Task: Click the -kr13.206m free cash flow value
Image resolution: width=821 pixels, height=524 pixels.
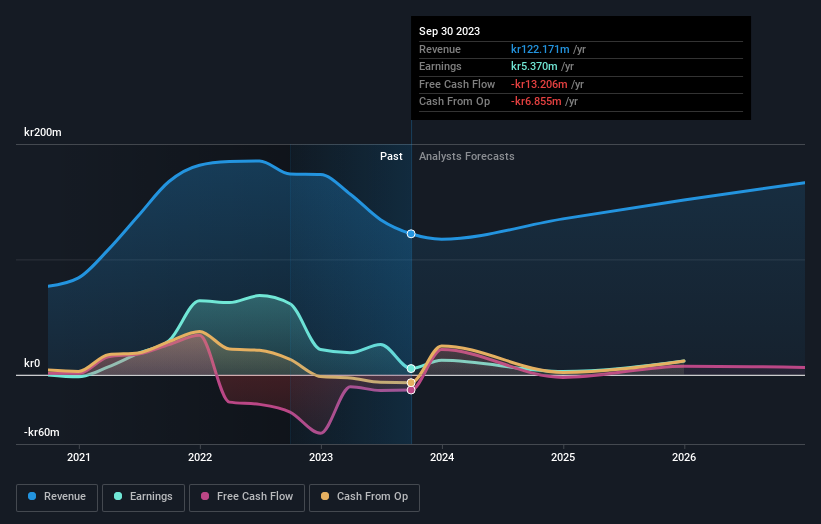Action: click(x=539, y=84)
